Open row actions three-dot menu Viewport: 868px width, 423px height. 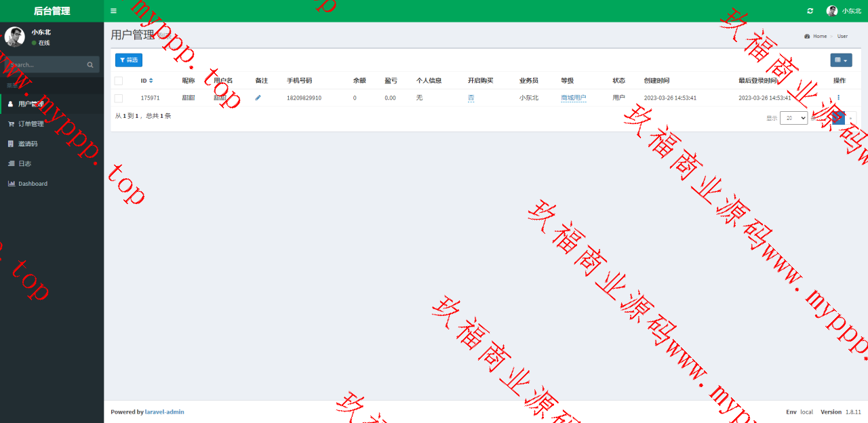point(838,98)
